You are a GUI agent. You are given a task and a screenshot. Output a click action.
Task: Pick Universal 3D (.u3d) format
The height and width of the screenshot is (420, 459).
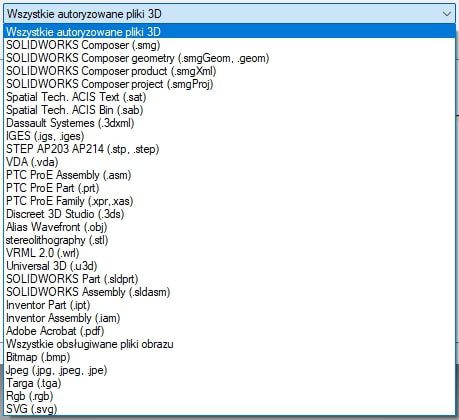229,266
